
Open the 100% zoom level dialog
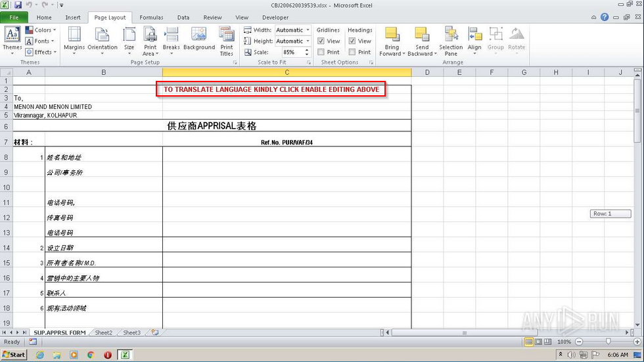[564, 342]
